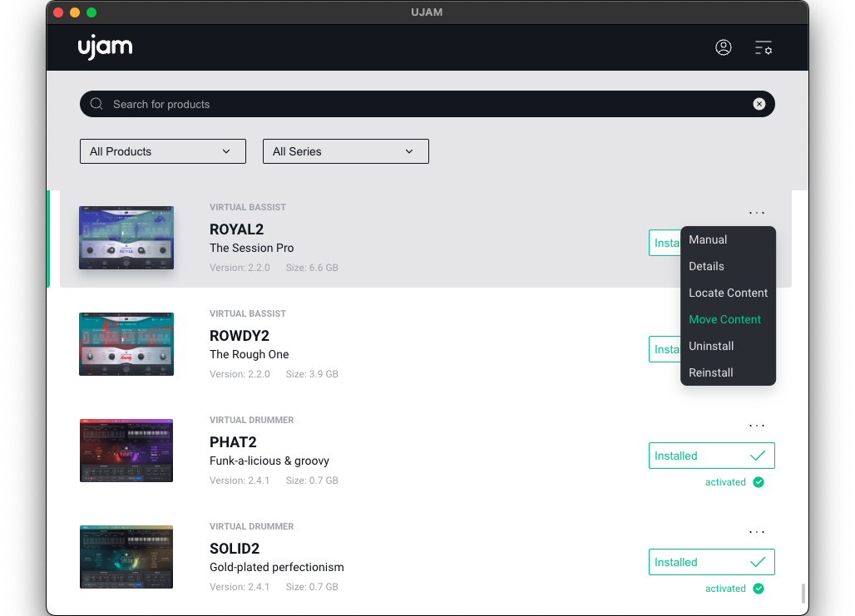Click 'Version: 2.2.0' text for ROYAL2
Image resolution: width=855 pixels, height=616 pixels.
(x=240, y=268)
